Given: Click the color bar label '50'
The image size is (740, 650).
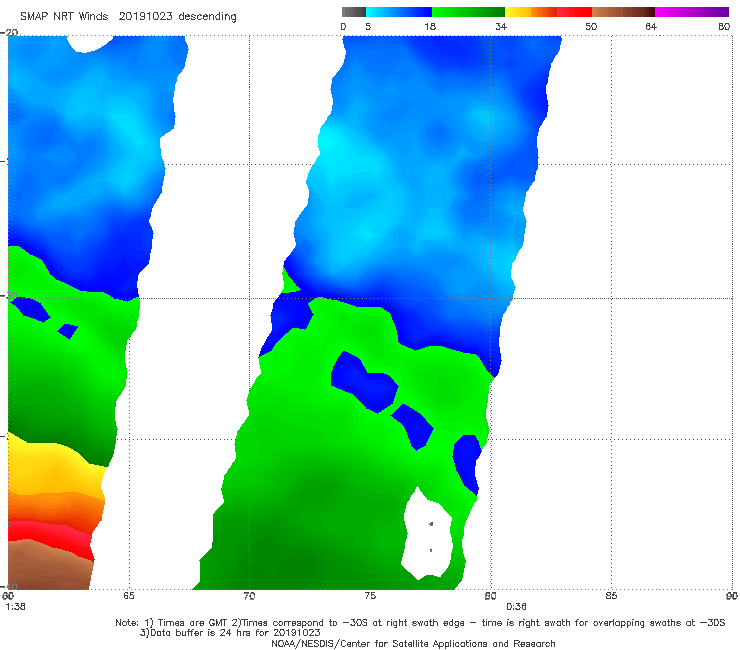Looking at the screenshot, I should click(591, 26).
